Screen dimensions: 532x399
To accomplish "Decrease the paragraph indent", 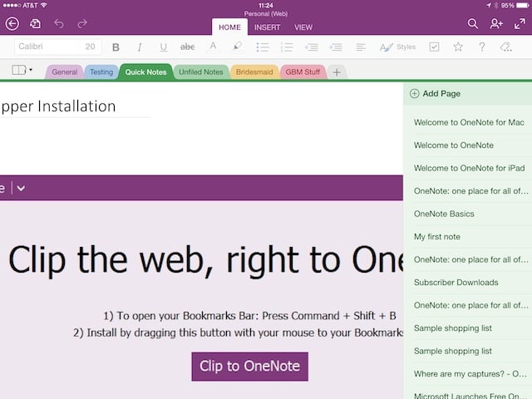I will (312, 47).
